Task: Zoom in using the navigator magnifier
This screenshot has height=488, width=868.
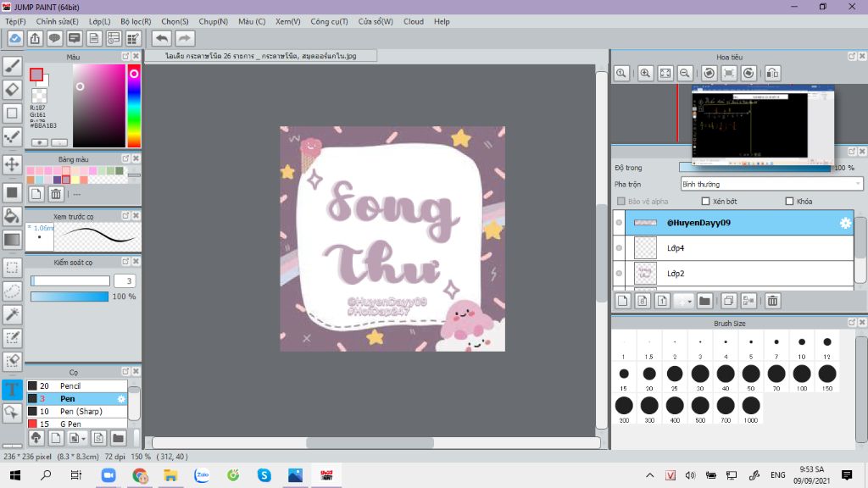Action: pyautogui.click(x=646, y=74)
